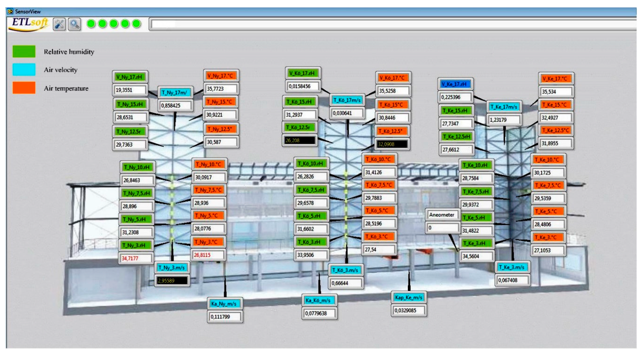The width and height of the screenshot is (644, 356).
Task: Click the cyan Air velocity legend swatch
Action: pos(24,70)
